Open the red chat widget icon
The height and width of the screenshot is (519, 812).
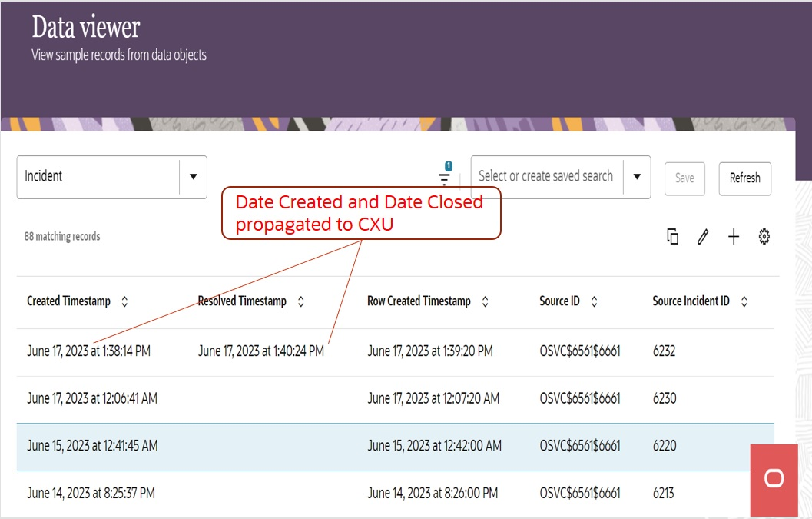pos(774,479)
